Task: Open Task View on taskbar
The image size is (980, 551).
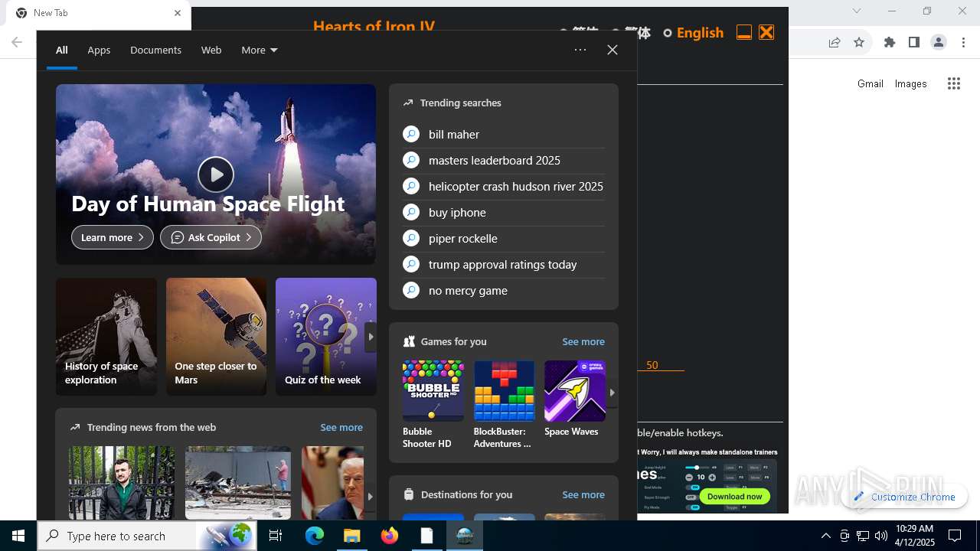Action: pyautogui.click(x=276, y=536)
